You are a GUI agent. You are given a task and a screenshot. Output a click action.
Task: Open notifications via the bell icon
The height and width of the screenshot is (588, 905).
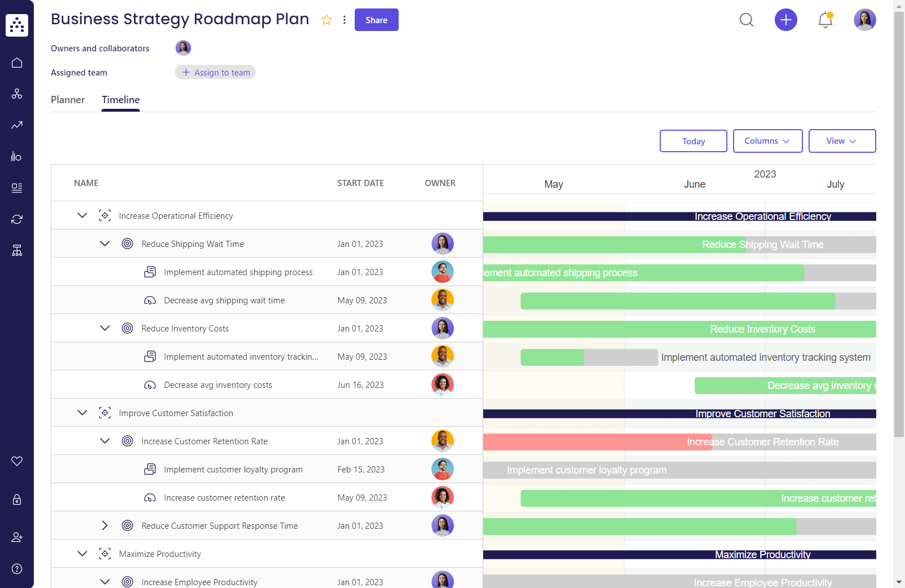[824, 20]
